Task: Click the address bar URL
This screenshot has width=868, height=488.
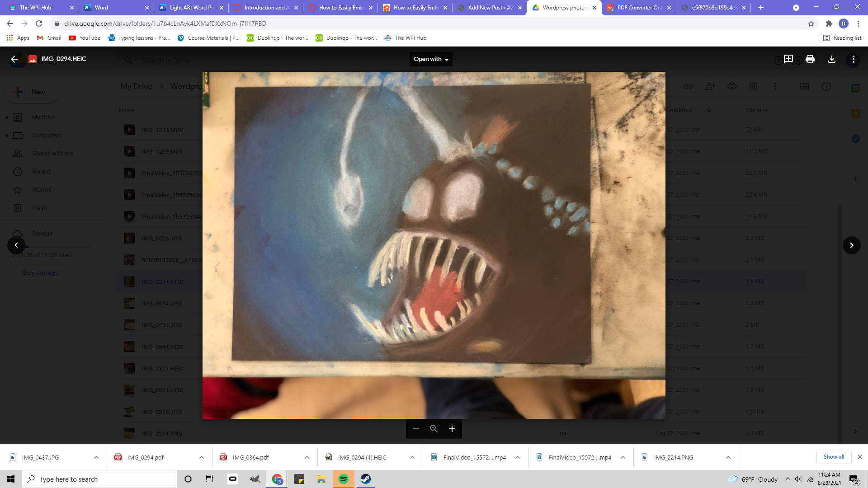Action: [x=165, y=23]
